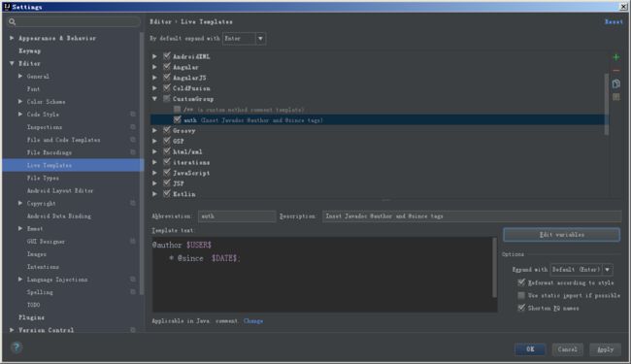This screenshot has width=631, height=364.
Task: Collapse the CustomGroup template group
Action: tap(155, 99)
